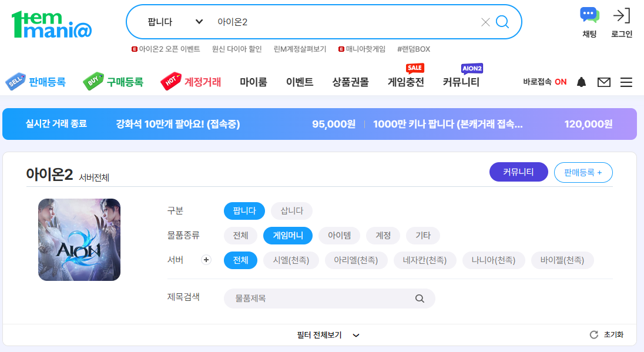This screenshot has width=644, height=352.
Task: Select the 나니아(천족) server
Action: click(493, 260)
